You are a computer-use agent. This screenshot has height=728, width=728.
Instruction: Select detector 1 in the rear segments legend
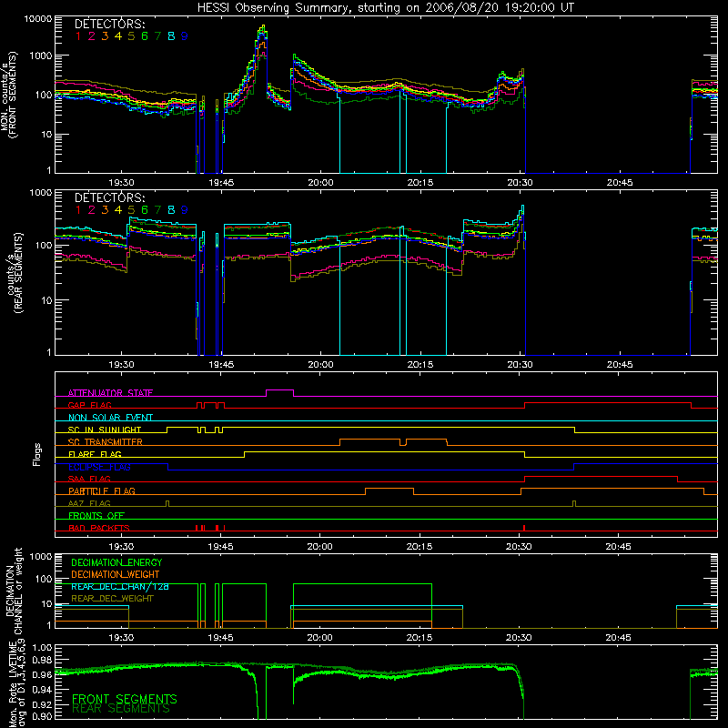coord(78,210)
